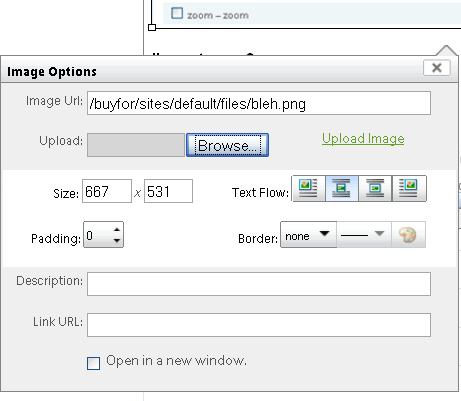This screenshot has width=461, height=401.
Task: Tick the zoom – zoom checkbox
Action: point(177,13)
